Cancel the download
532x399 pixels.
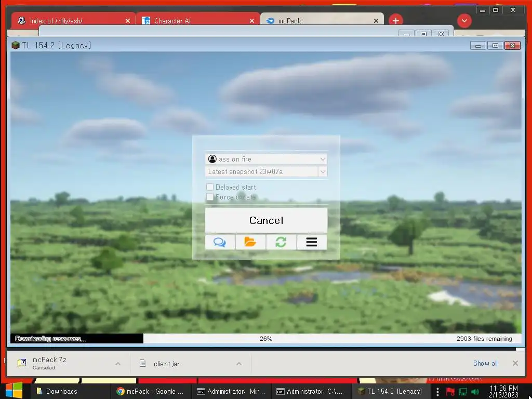point(266,220)
